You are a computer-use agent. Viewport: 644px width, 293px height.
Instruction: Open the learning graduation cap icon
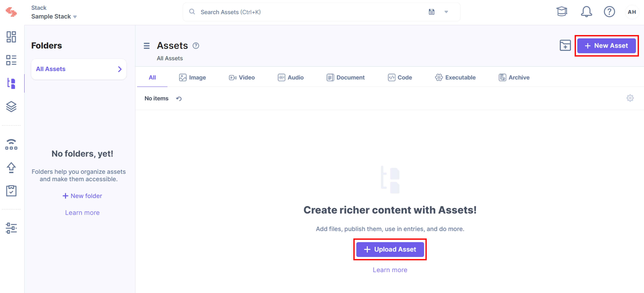click(561, 12)
